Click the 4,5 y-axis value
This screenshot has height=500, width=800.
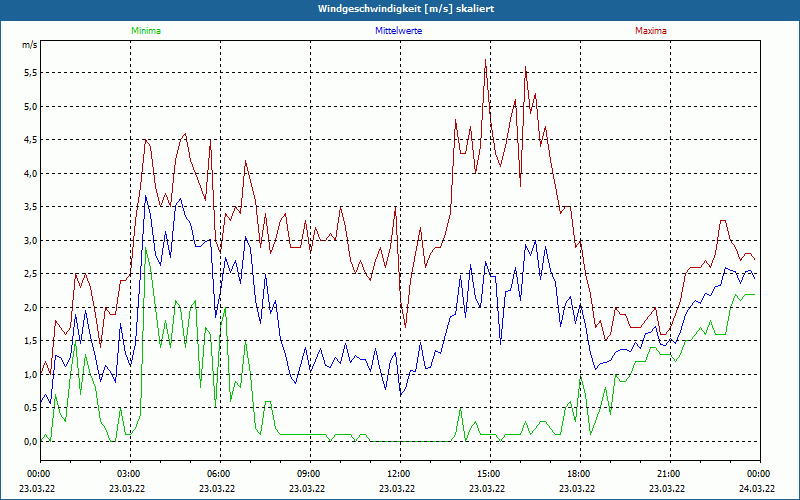tap(31, 140)
